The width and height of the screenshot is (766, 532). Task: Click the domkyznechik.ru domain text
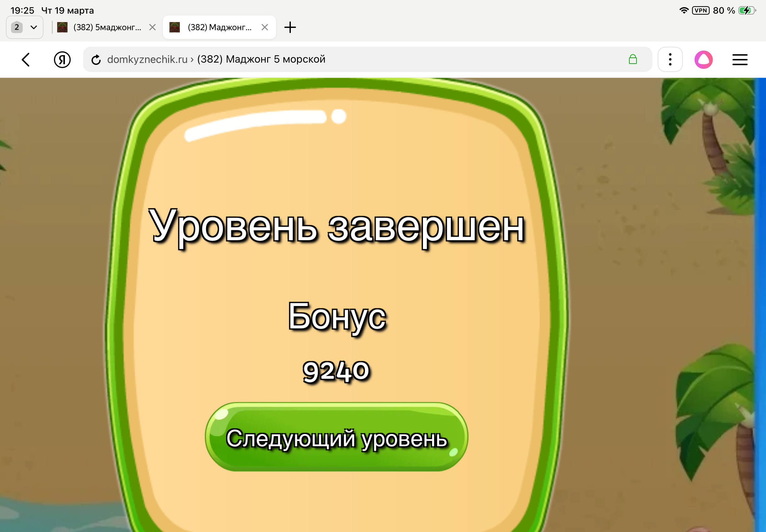[x=147, y=59]
